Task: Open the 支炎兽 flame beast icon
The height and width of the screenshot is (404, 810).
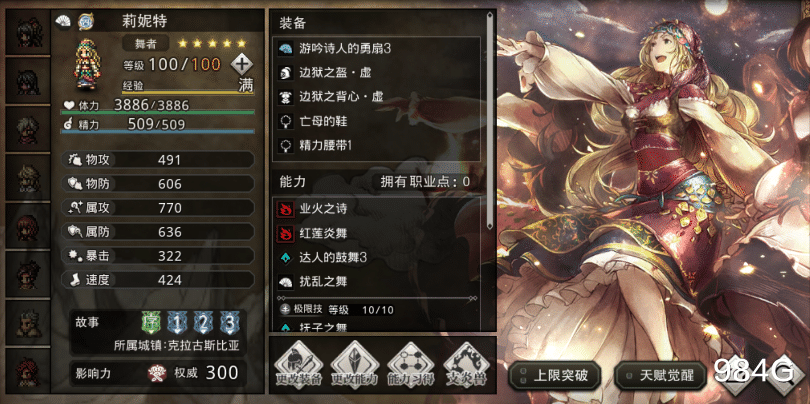Action: tap(466, 366)
